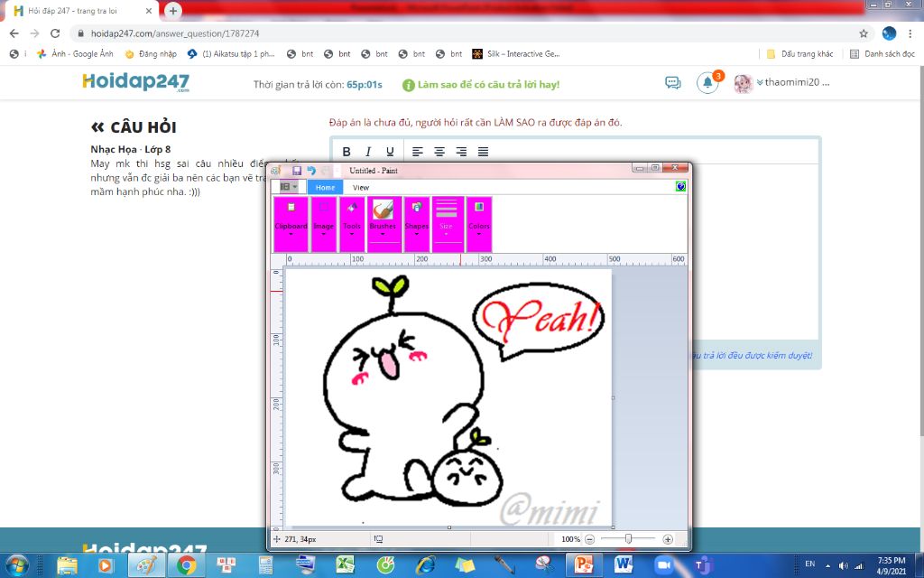Open Chrome three-dot menu
This screenshot has width=924, height=578.
click(910, 33)
